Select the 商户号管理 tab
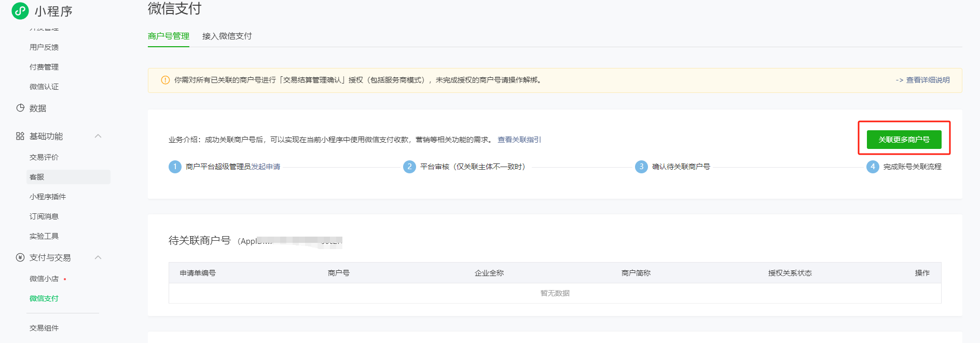The height and width of the screenshot is (343, 980). [168, 36]
